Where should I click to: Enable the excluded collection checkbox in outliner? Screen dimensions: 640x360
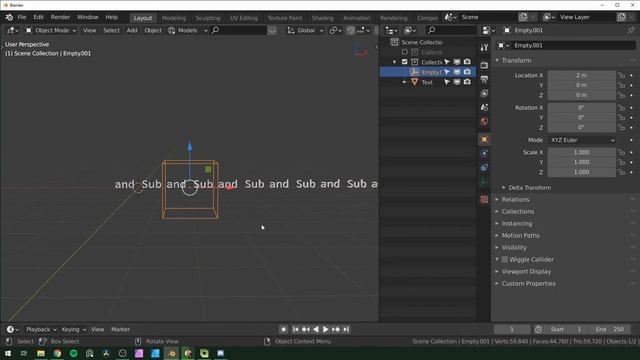click(x=404, y=52)
